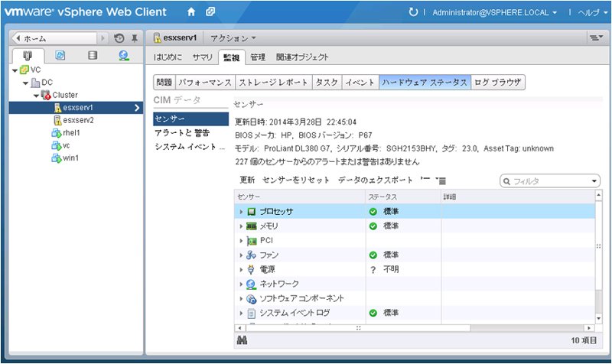Show アラートと 警告 CIM data
Image resolution: width=612 pixels, height=364 pixels.
[182, 133]
